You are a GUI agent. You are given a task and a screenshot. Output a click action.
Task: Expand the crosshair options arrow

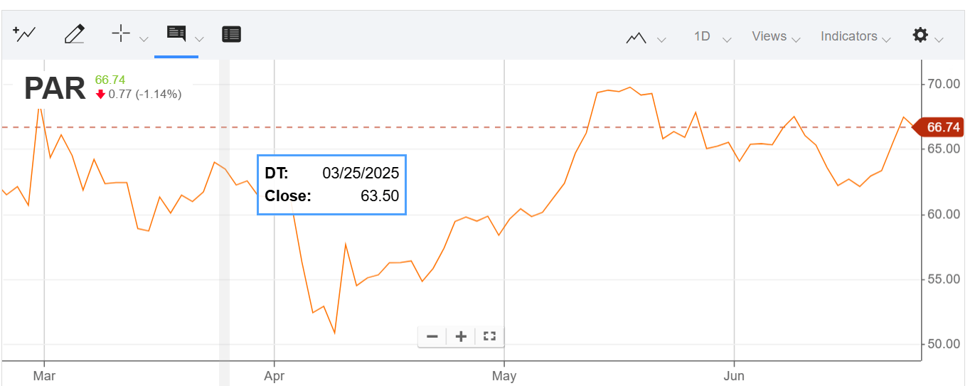tap(144, 39)
